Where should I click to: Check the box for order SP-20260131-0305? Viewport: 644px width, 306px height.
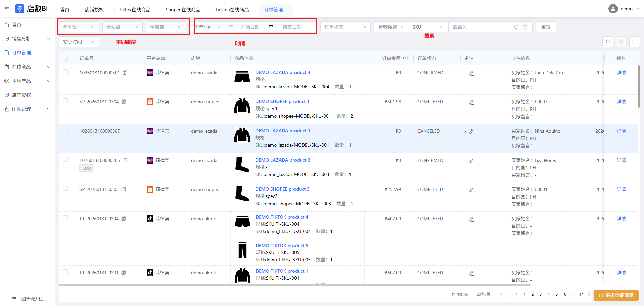point(65,189)
